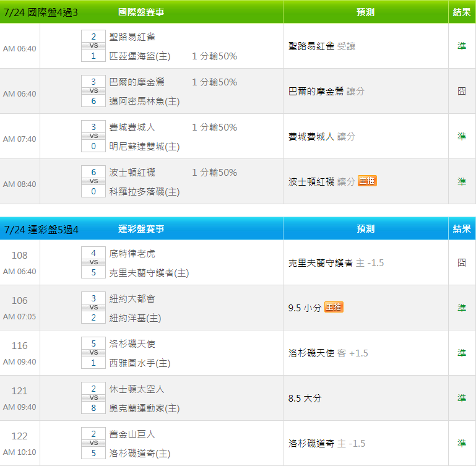Screen dimensions: 476x466
Task: Click game number 121
Action: [x=19, y=390]
